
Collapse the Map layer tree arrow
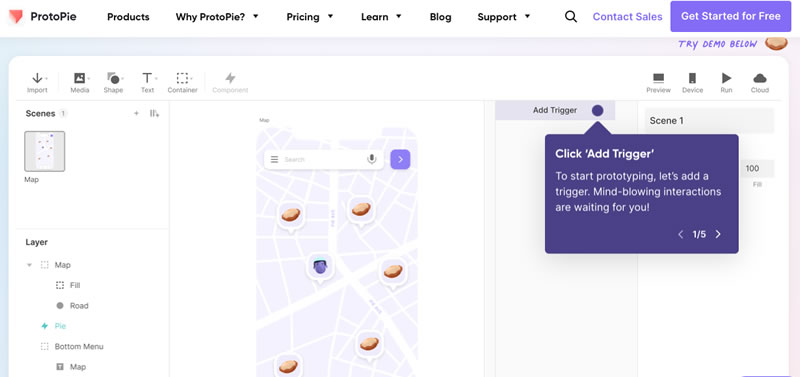tap(29, 265)
